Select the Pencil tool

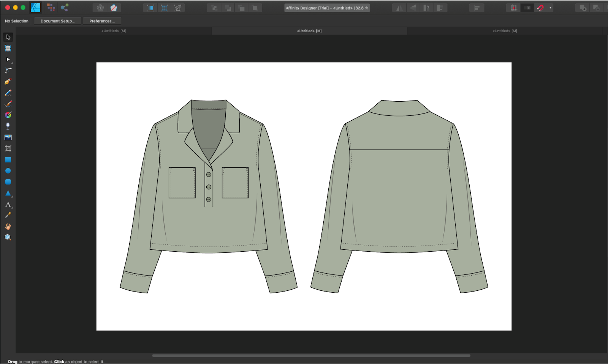[x=8, y=93]
